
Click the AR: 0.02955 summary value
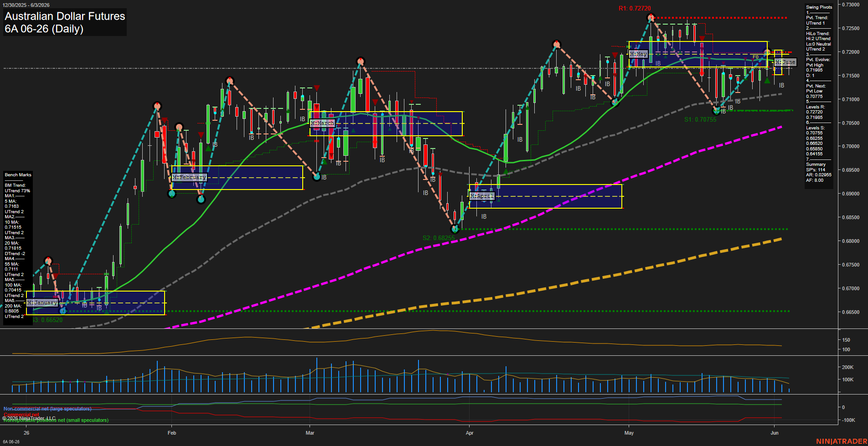coord(818,175)
